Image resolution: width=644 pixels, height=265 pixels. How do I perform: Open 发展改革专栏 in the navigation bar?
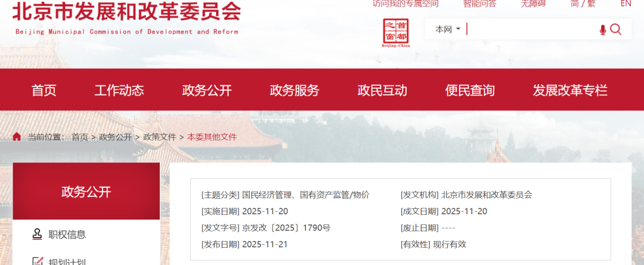570,91
